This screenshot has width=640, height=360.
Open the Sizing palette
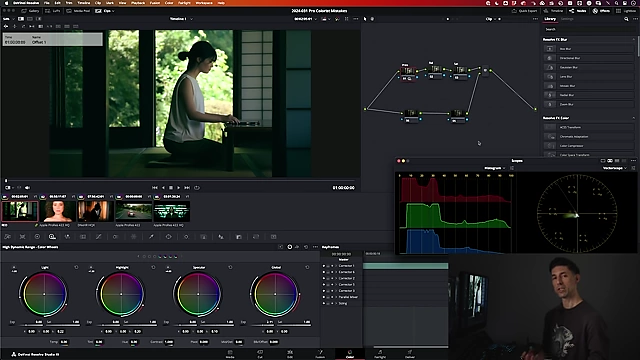[256, 237]
